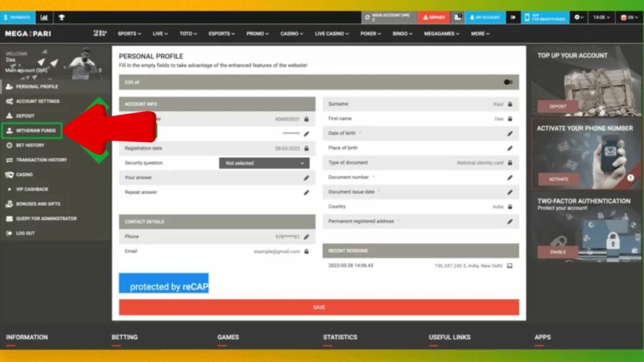This screenshot has height=362, width=644.
Task: Edit the password field pencil icon
Action: pos(306,134)
